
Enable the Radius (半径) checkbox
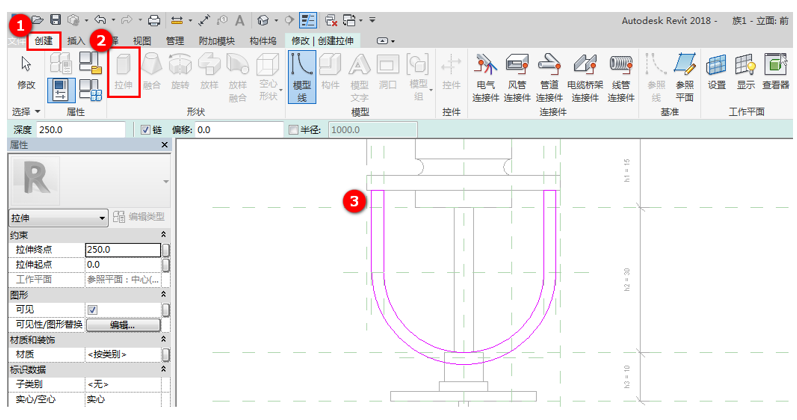pyautogui.click(x=293, y=130)
